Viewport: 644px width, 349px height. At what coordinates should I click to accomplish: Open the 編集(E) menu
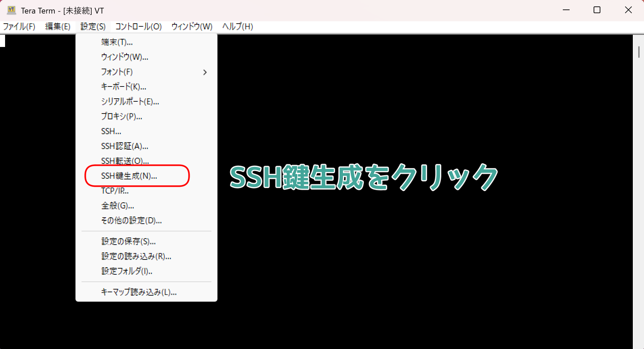(57, 26)
